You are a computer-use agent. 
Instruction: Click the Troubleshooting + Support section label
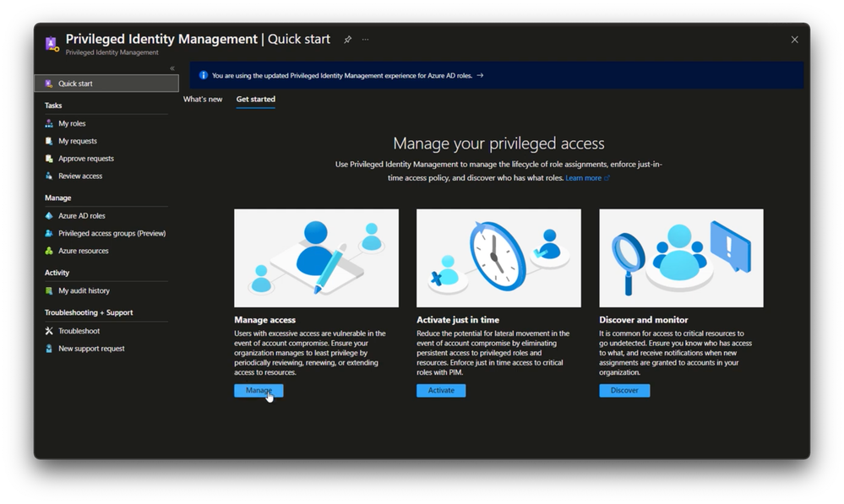coord(89,312)
